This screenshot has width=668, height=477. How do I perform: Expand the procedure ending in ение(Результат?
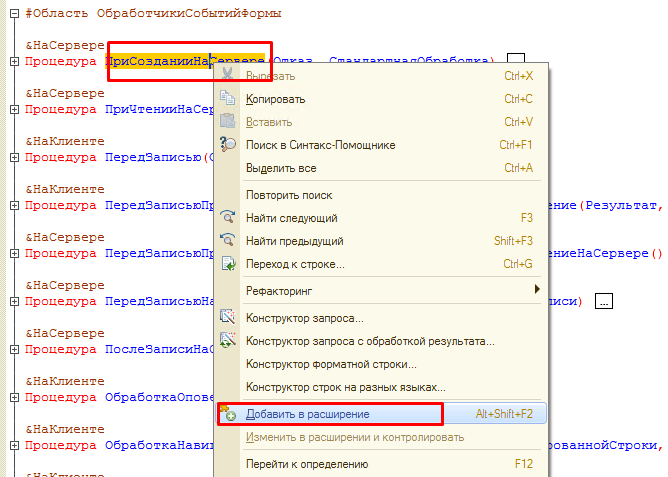tap(14, 206)
